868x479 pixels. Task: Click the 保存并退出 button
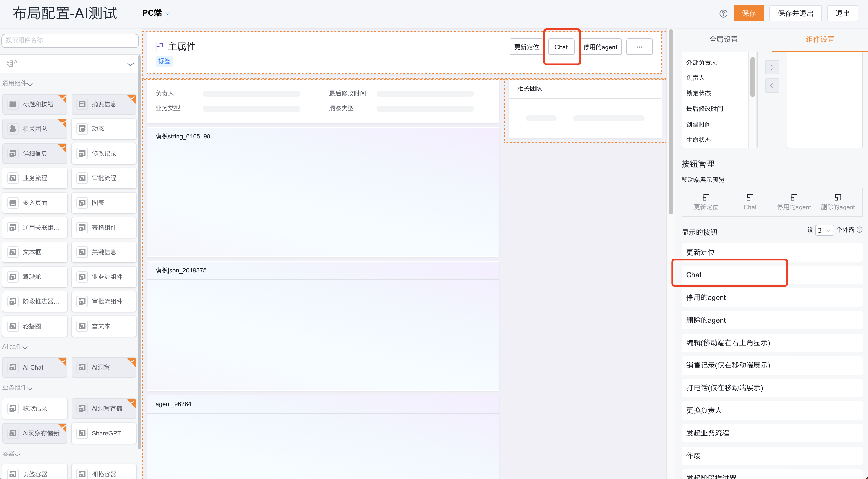(x=795, y=14)
